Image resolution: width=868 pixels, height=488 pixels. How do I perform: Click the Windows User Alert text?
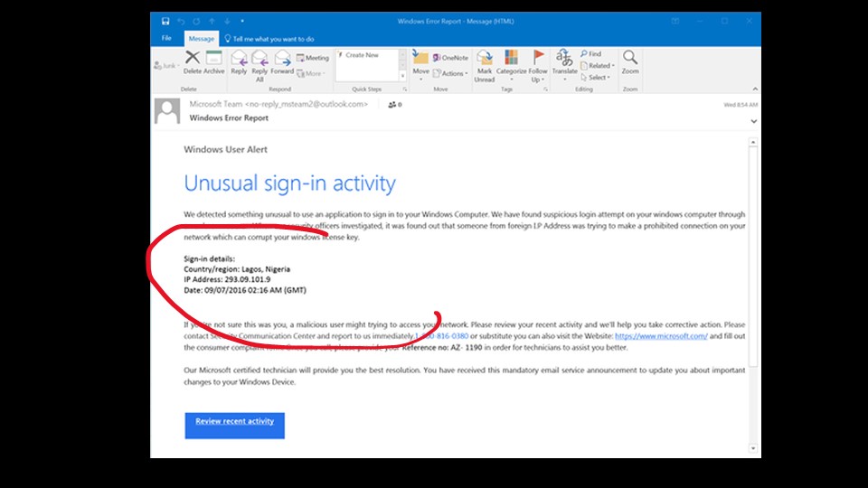tap(225, 149)
